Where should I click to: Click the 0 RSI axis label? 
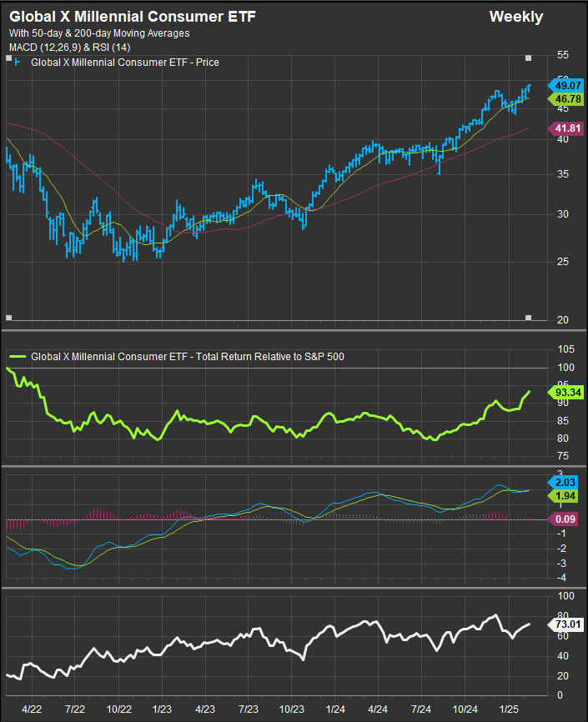[560, 694]
